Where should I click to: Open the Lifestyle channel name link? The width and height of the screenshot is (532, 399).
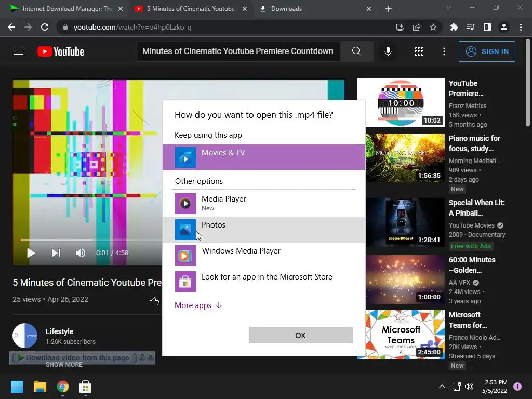[x=59, y=331]
